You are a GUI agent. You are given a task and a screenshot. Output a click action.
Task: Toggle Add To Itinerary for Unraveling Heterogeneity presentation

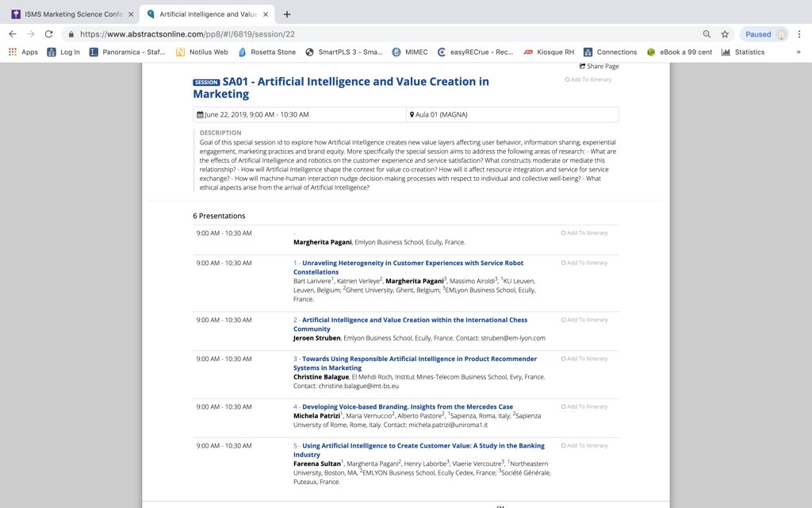click(584, 263)
